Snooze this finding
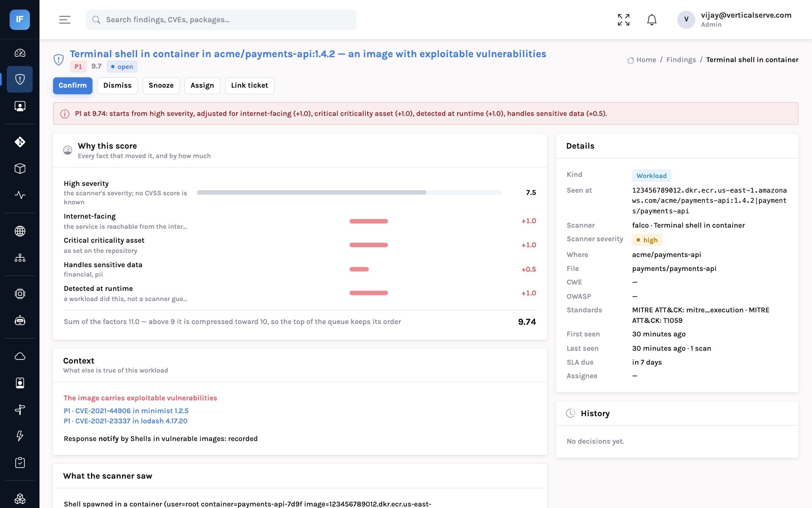Viewport: 812px width, 508px height. (161, 85)
